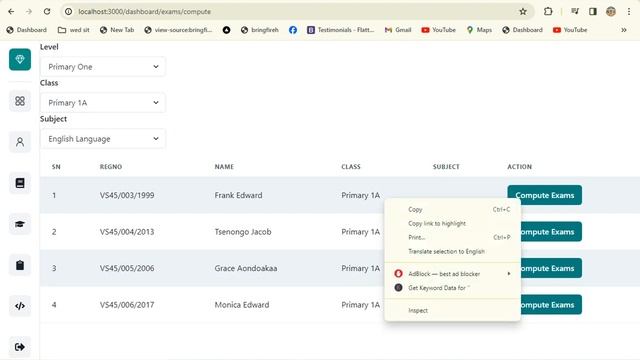Click the NAME column header
This screenshot has height=360, width=640.
pos(224,167)
